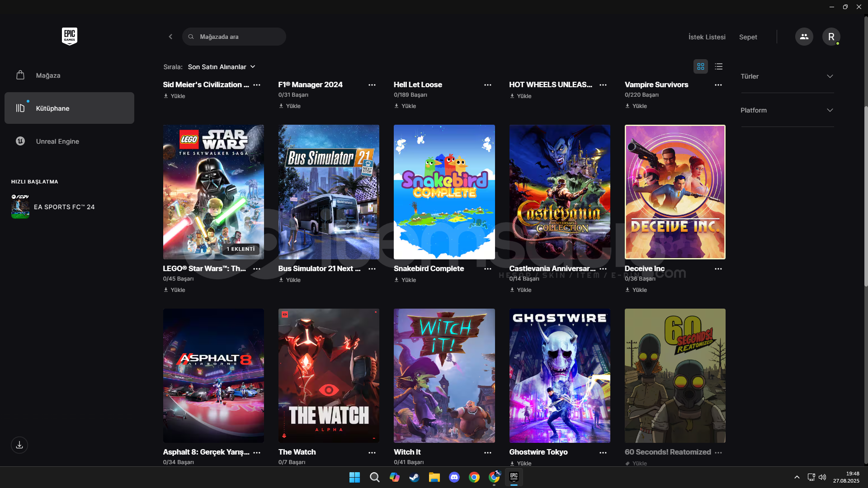
Task: Open options menu for The Watch
Action: click(x=372, y=453)
